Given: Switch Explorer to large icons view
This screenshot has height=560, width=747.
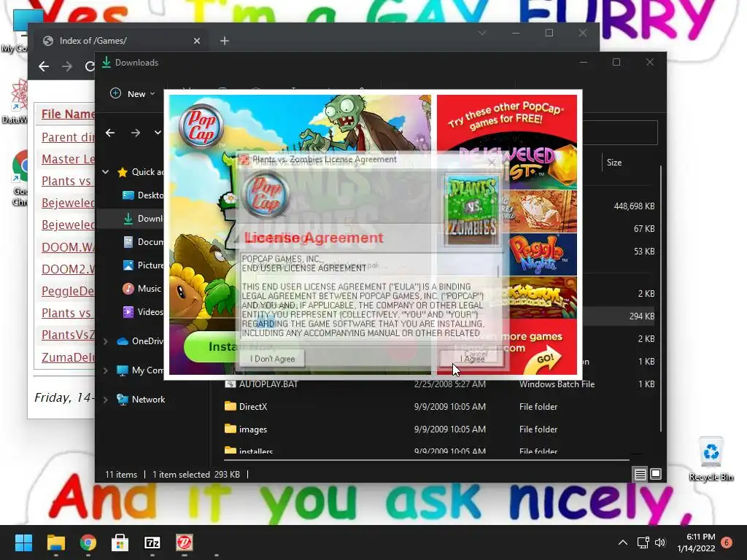Looking at the screenshot, I should (x=656, y=474).
